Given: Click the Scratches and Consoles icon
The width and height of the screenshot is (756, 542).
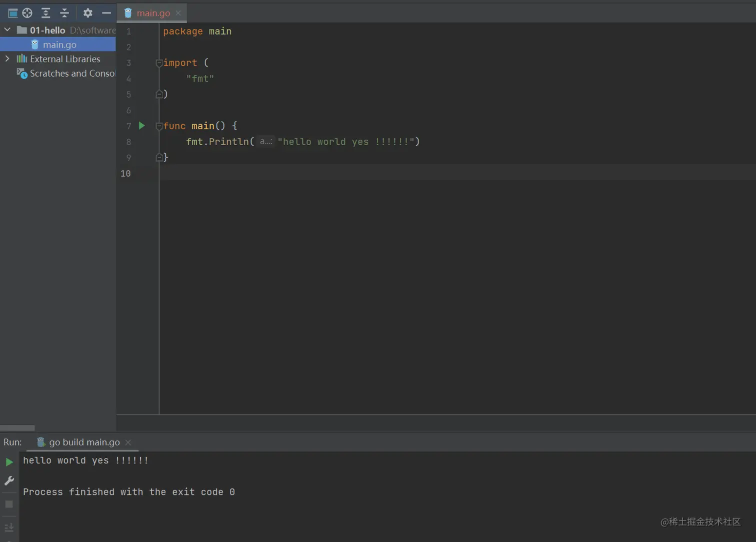Looking at the screenshot, I should 22,74.
